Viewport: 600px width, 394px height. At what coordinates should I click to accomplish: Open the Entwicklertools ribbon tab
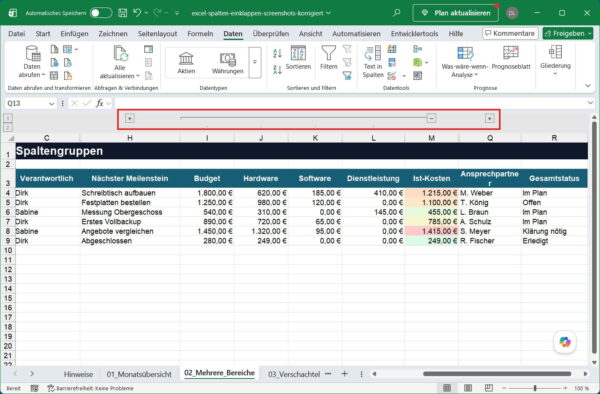[x=414, y=34]
